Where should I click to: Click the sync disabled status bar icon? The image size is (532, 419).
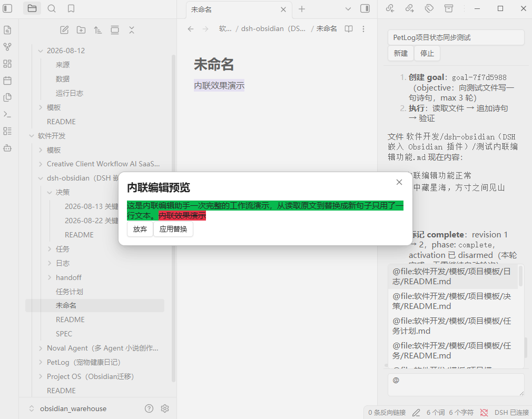tap(484, 413)
